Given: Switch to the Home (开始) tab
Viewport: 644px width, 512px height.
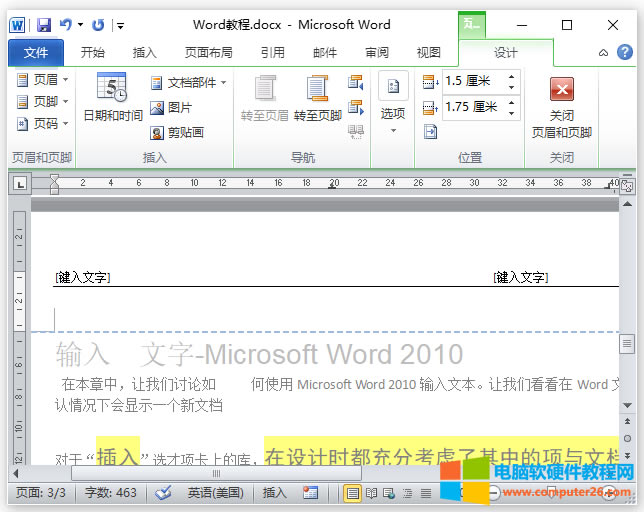Looking at the screenshot, I should click(93, 53).
